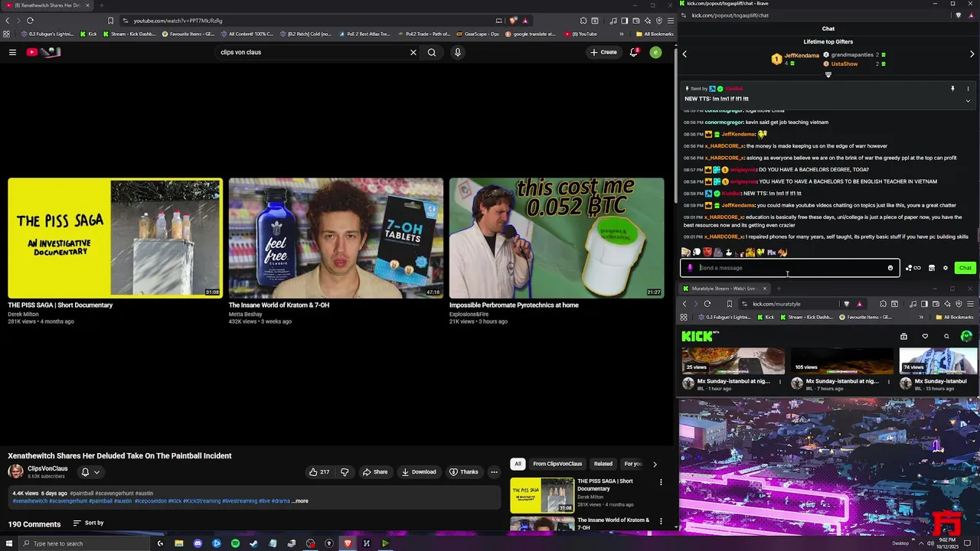This screenshot has width=980, height=551.
Task: Open pinned message options menu
Action: pyautogui.click(x=968, y=89)
